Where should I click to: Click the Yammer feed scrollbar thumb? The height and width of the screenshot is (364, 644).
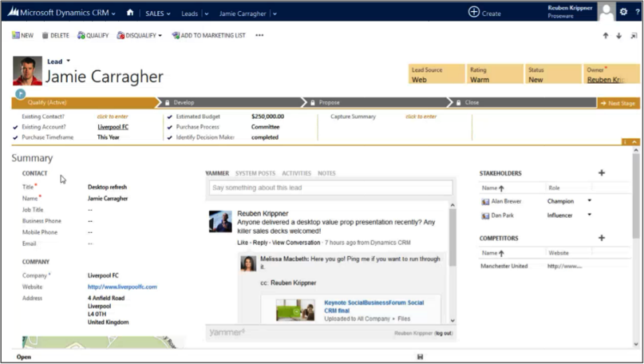pos(452,237)
